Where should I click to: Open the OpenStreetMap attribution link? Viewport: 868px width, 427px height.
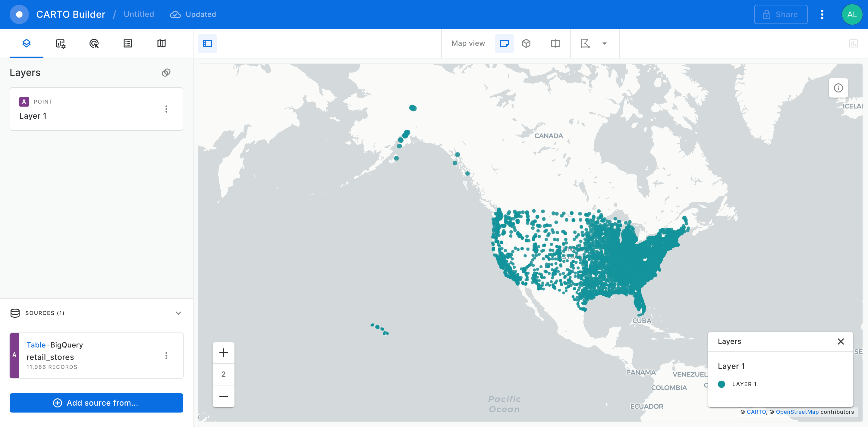click(x=797, y=412)
